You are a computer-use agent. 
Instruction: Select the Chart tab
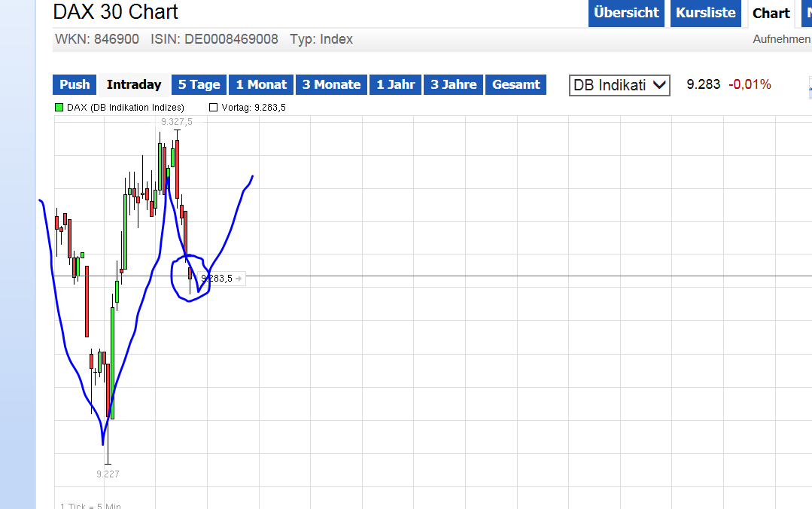point(771,14)
